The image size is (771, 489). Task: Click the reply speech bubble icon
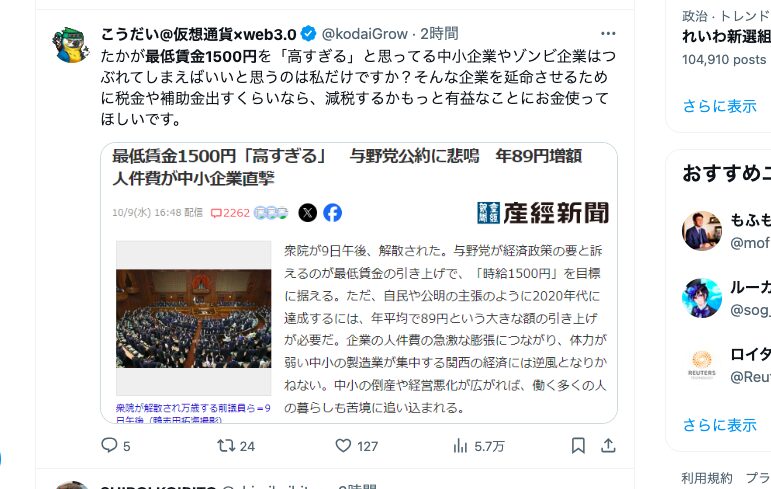pos(109,445)
